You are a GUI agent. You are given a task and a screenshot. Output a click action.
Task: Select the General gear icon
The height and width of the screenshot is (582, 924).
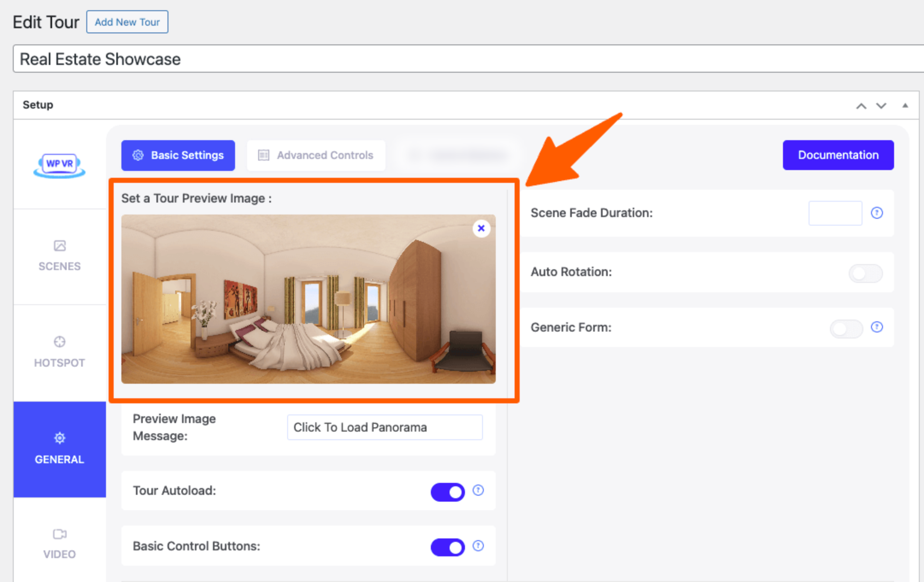point(59,438)
